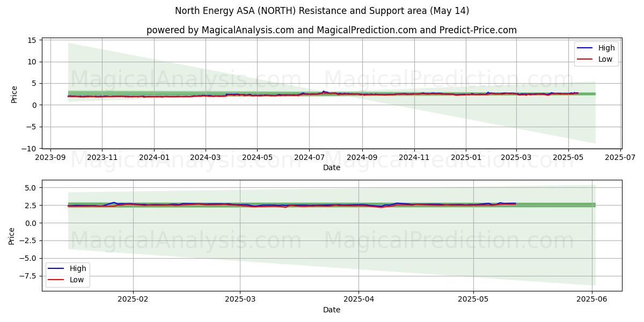644x322 pixels.
Task: Click the 'powered by MagicalAnalysis.com' subtitle text
Action: [x=220, y=30]
